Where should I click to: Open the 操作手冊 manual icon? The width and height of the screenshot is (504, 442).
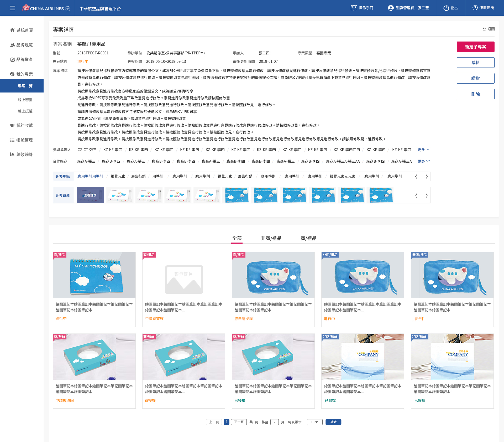(x=354, y=8)
